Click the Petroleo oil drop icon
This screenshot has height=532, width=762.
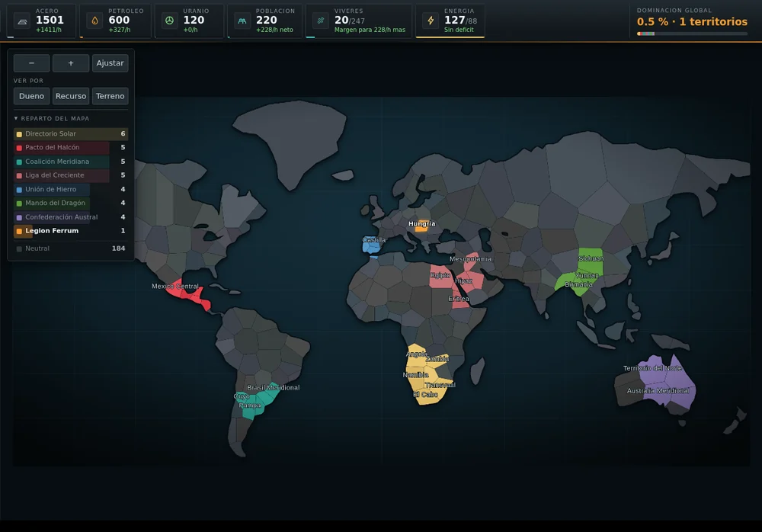[x=94, y=21]
